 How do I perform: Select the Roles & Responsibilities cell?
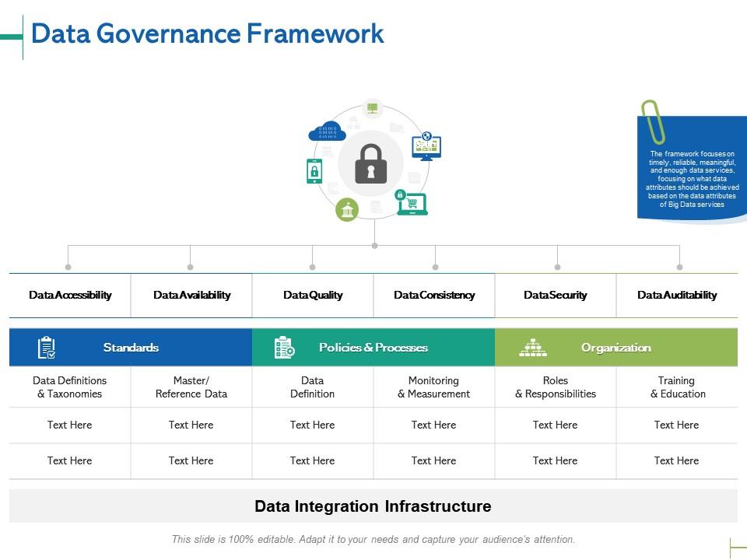[x=556, y=387]
